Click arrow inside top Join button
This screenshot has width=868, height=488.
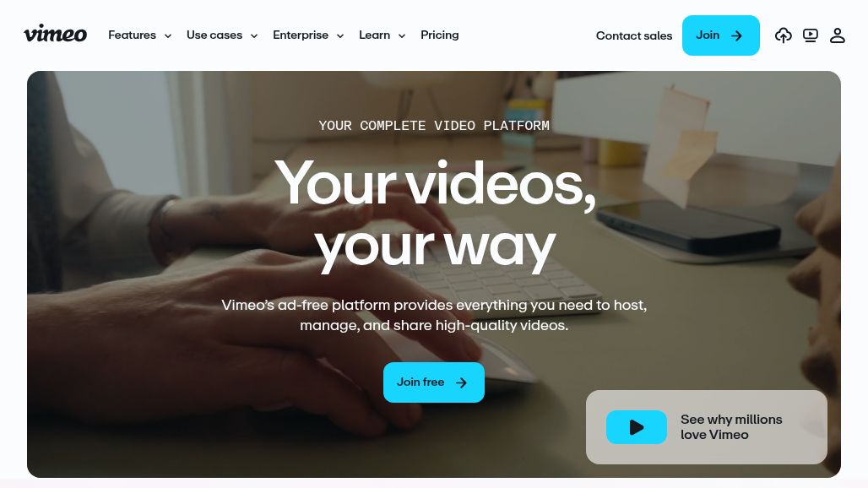pos(736,36)
